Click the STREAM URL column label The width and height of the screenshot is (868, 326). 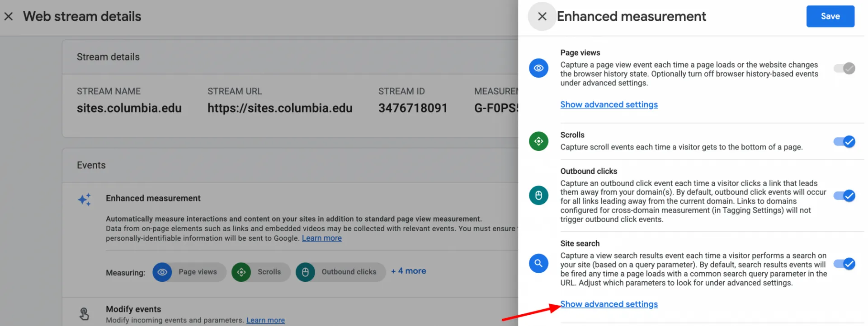[235, 91]
